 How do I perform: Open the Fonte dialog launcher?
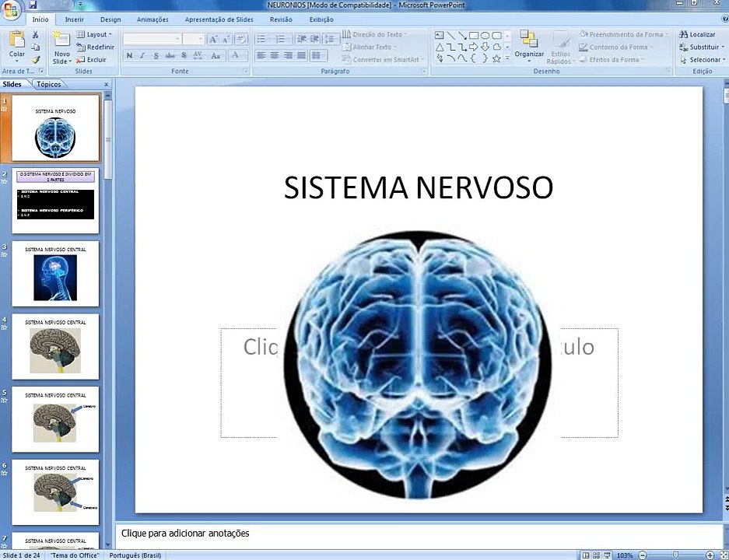pyautogui.click(x=246, y=71)
